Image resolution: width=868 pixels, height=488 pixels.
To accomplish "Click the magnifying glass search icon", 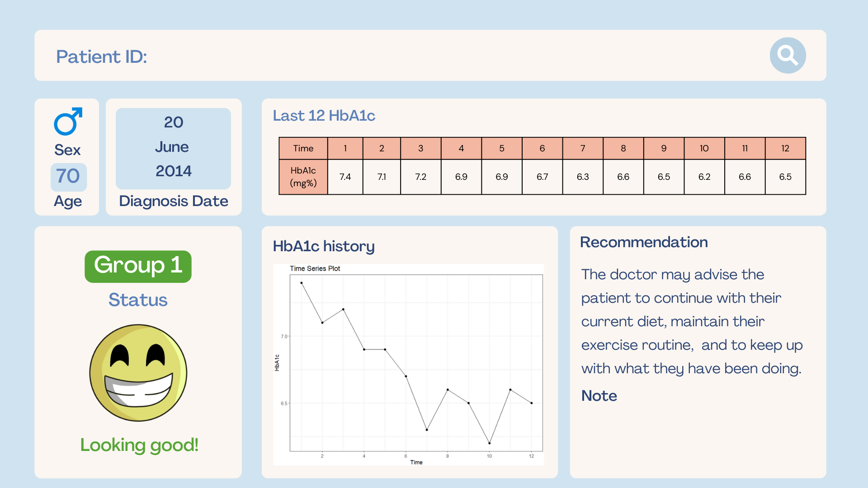I will (x=788, y=56).
